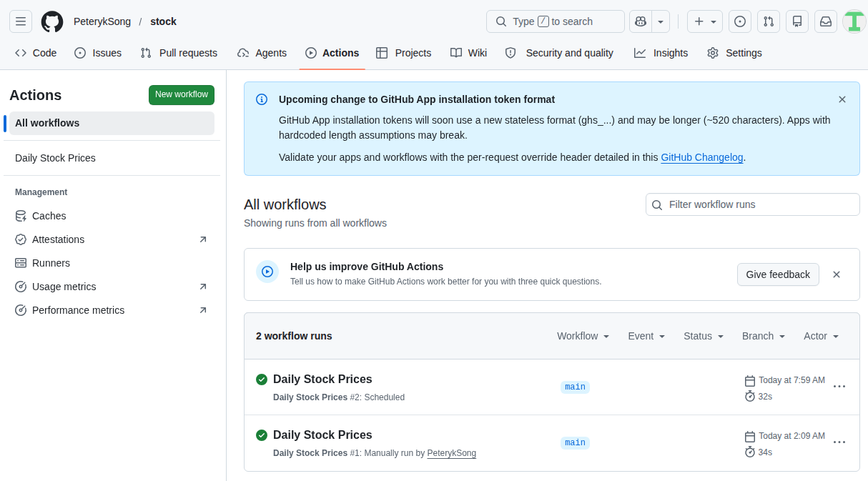Click 'Today at 7:59 AM' timestamp
This screenshot has height=481, width=868.
coord(791,380)
